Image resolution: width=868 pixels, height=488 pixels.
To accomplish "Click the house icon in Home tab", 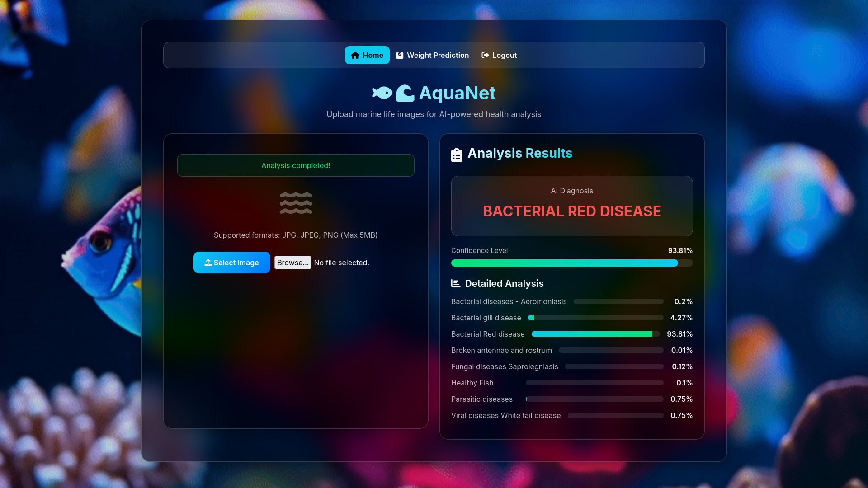I will click(x=355, y=55).
